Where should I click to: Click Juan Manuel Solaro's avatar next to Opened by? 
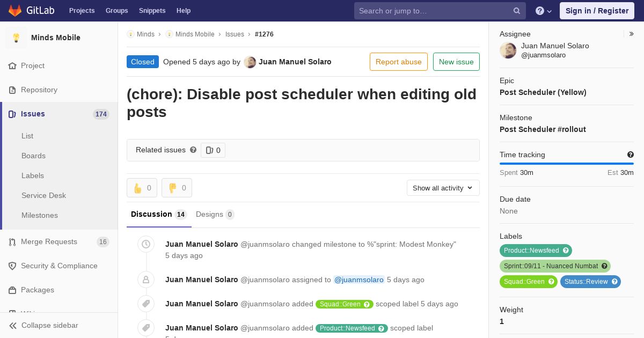[250, 62]
